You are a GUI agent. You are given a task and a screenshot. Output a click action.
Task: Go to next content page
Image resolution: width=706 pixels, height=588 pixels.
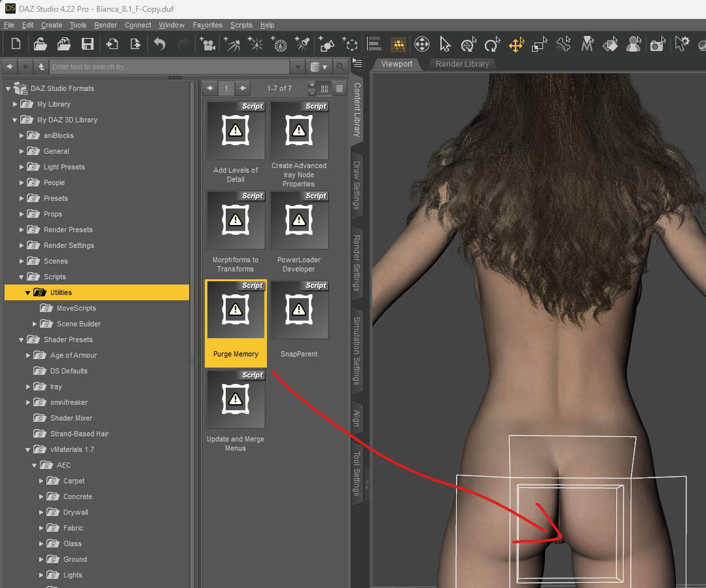pyautogui.click(x=243, y=88)
